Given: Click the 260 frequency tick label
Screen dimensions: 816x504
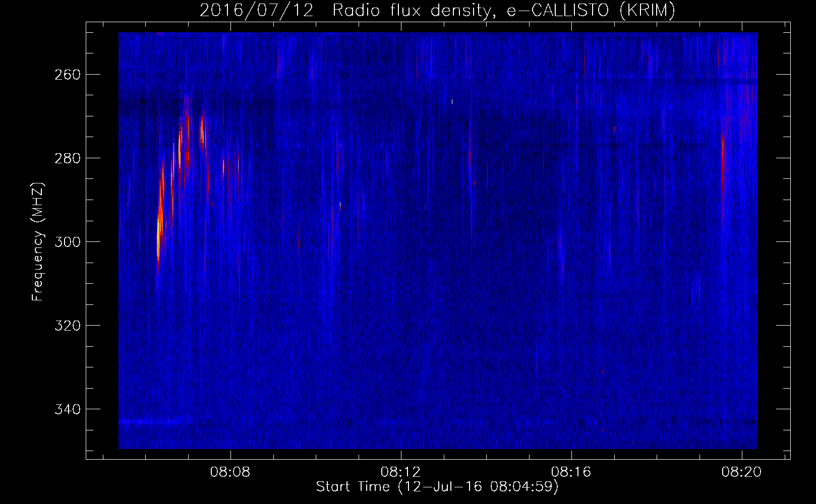Looking at the screenshot, I should coord(67,75).
